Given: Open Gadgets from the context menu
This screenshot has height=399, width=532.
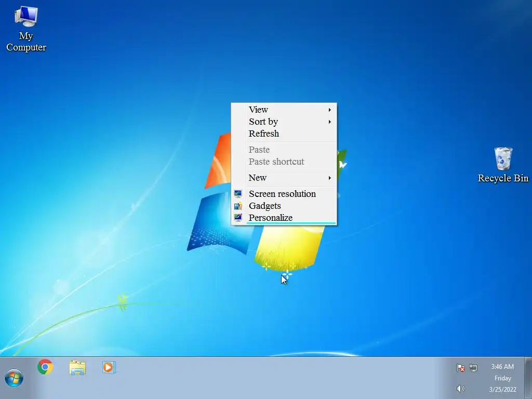Looking at the screenshot, I should pos(284,206).
